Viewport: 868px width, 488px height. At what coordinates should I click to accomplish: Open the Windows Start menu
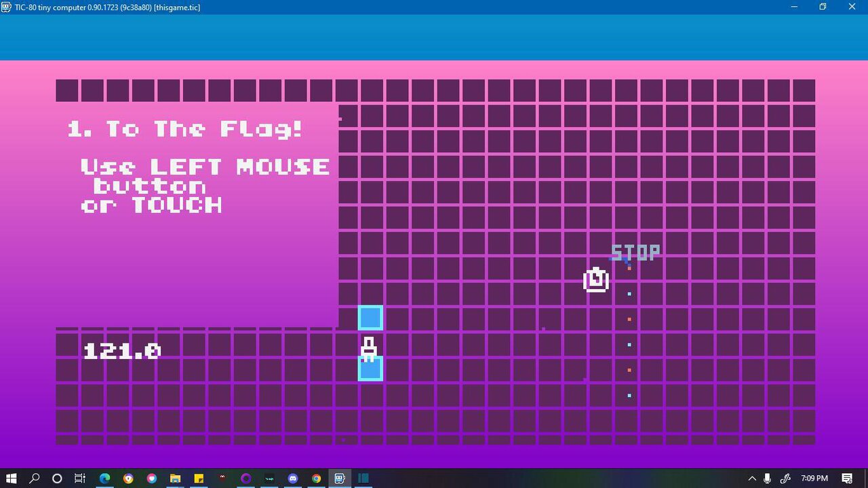12,478
